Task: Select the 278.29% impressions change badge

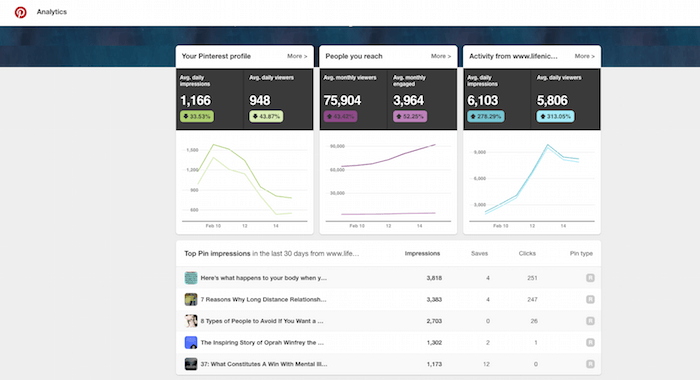Action: [486, 117]
